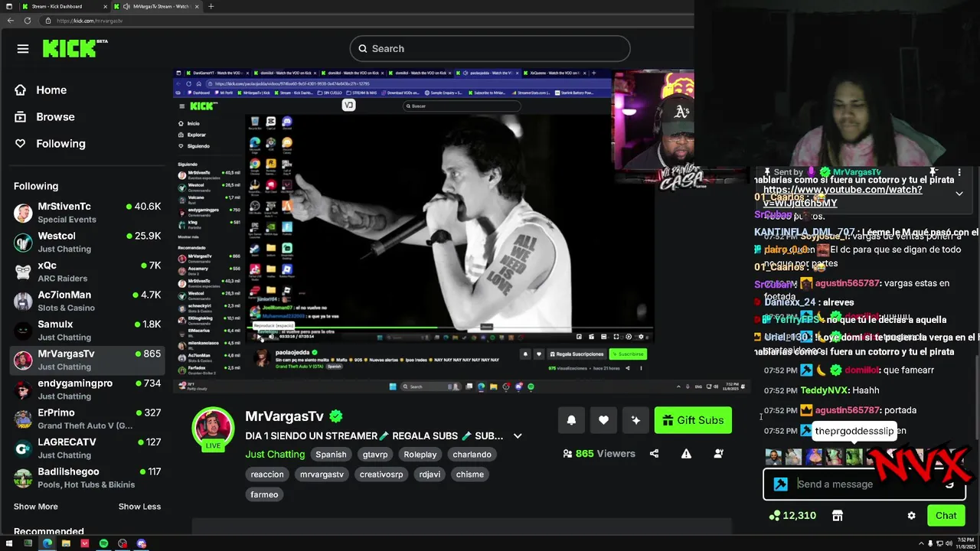Select the reaccion tag
This screenshot has width=980, height=551.
[267, 474]
